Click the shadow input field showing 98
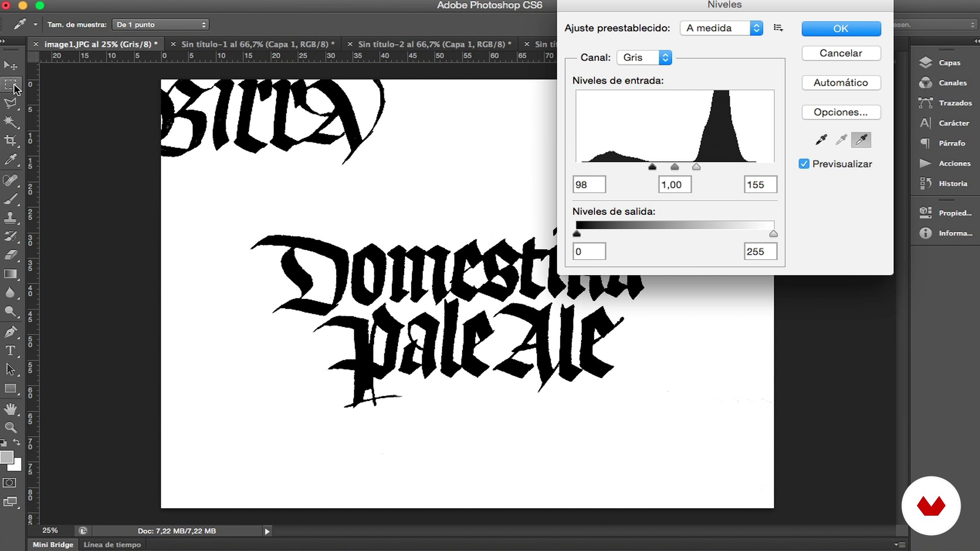The width and height of the screenshot is (980, 551). click(x=590, y=185)
